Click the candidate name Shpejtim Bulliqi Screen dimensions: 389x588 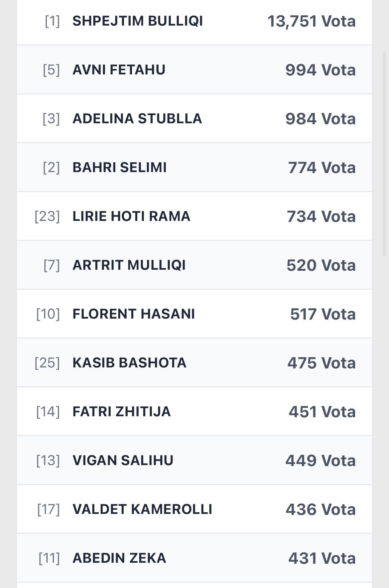pyautogui.click(x=138, y=21)
